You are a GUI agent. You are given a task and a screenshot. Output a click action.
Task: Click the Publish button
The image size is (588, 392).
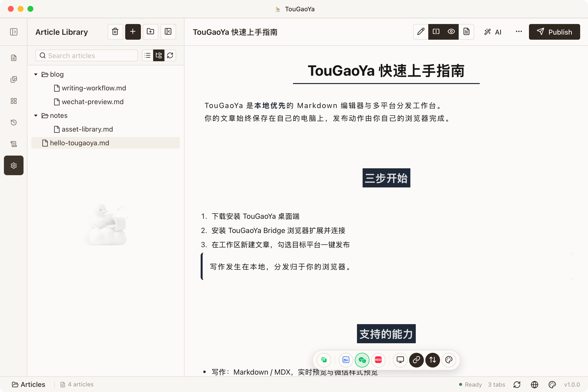point(554,32)
